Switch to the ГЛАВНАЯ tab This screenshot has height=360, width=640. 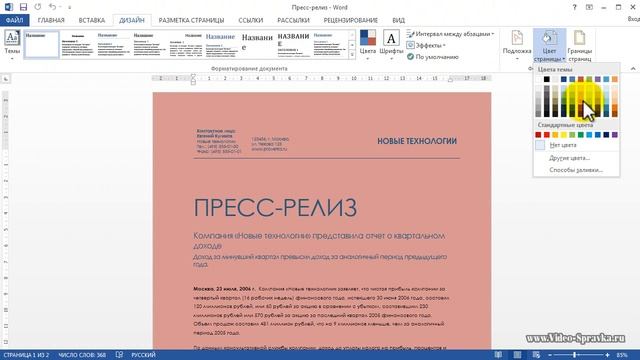coord(51,20)
